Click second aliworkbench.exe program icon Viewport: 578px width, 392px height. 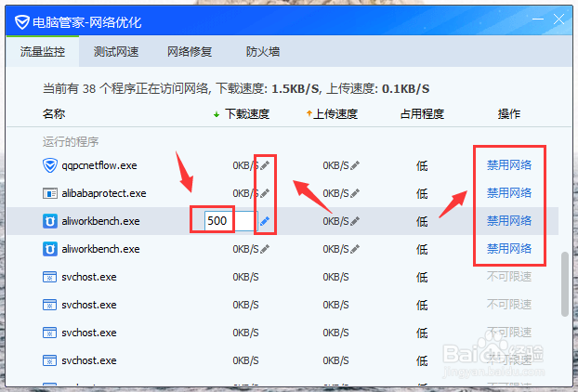tap(50, 249)
